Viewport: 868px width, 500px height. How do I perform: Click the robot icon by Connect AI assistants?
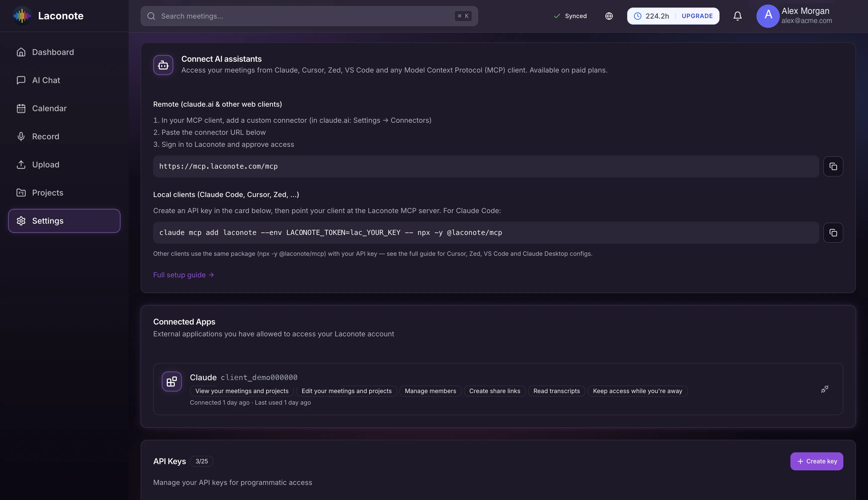click(163, 65)
